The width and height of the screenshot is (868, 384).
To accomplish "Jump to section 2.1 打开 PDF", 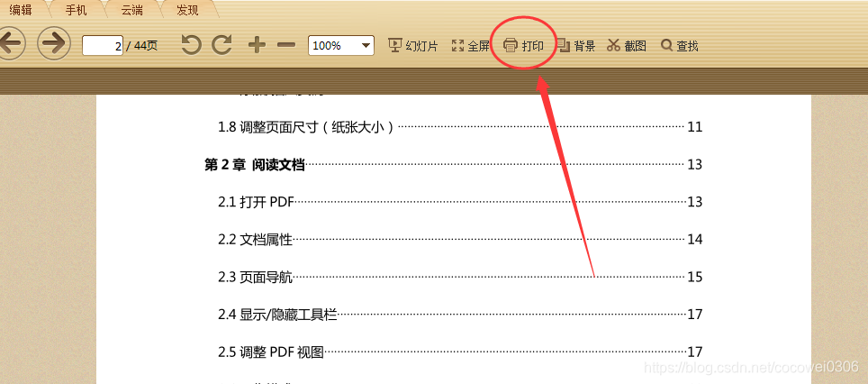I will click(460, 202).
